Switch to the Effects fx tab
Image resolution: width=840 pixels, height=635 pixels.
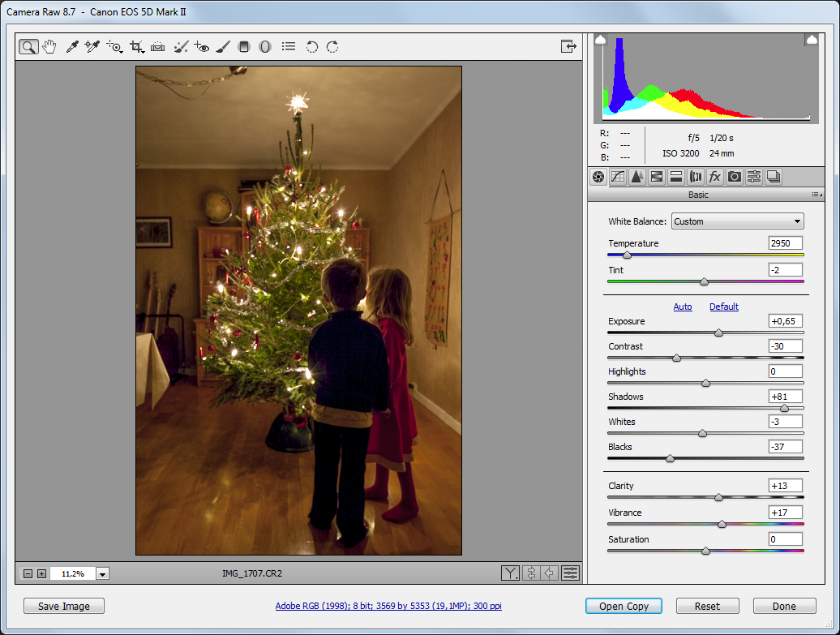click(714, 177)
